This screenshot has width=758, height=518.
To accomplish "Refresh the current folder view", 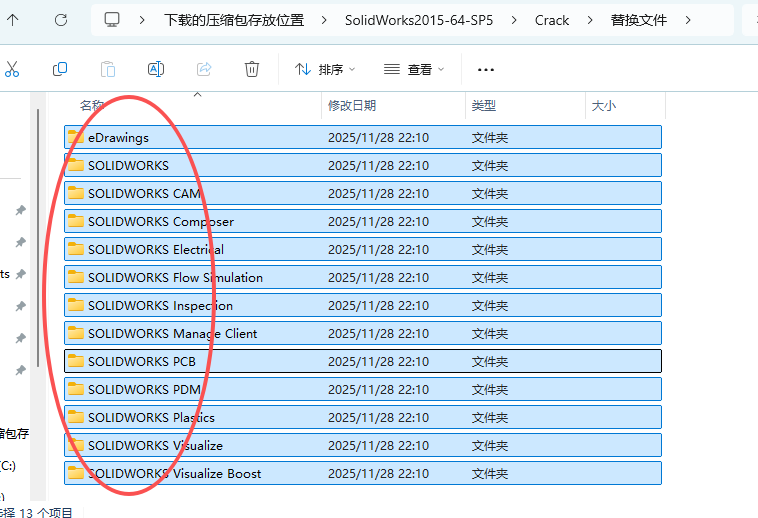I will [x=61, y=20].
